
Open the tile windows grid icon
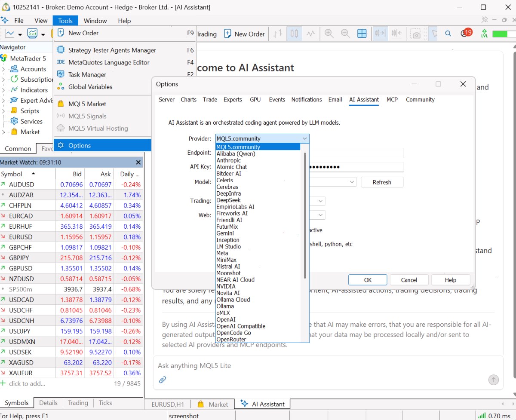(362, 34)
